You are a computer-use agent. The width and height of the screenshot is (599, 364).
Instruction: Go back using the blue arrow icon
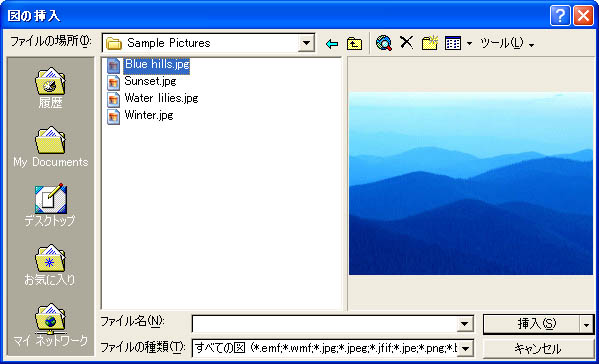tap(332, 44)
